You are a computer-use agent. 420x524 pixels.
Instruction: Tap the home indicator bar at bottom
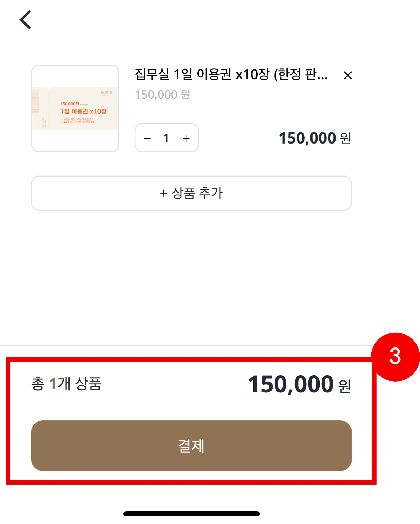coord(191,514)
